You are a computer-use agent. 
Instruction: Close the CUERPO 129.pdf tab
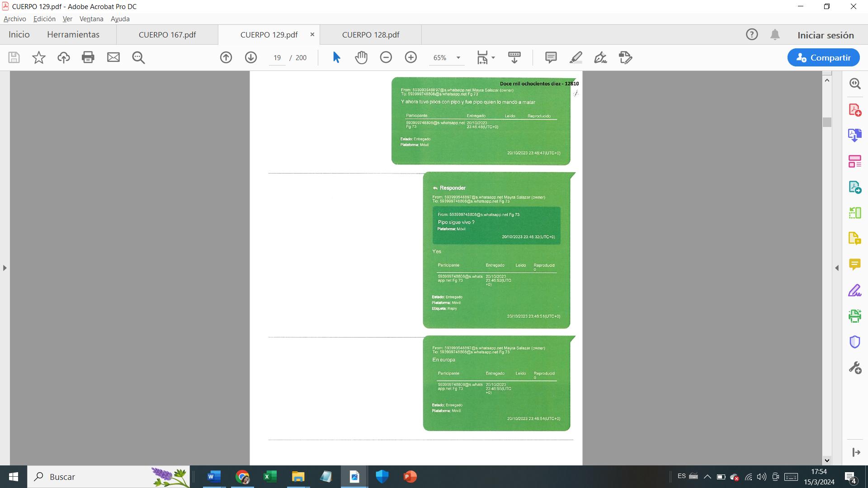pyautogui.click(x=312, y=34)
